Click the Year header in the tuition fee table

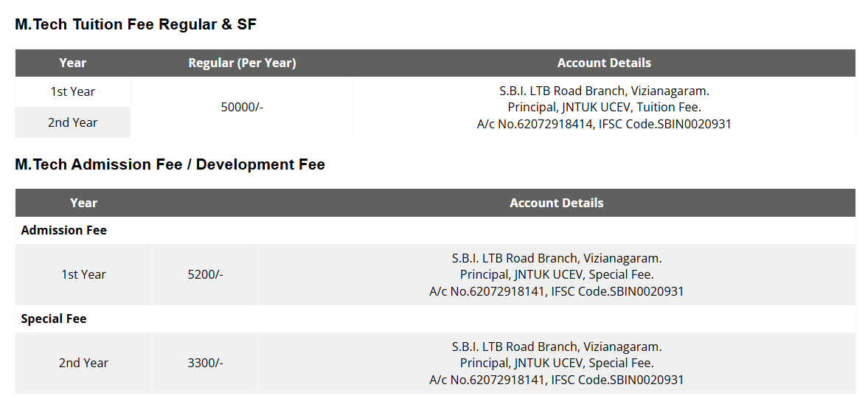(x=72, y=63)
